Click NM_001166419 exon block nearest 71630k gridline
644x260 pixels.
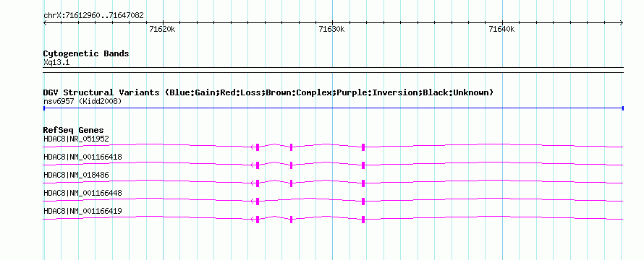(x=363, y=220)
